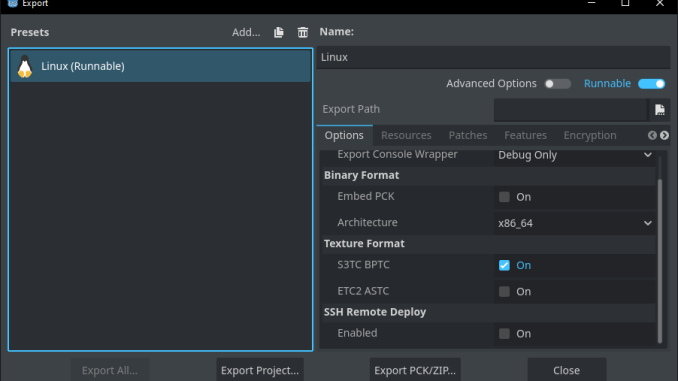Click the Export Project... button
Image resolution: width=678 pixels, height=381 pixels.
click(x=260, y=370)
